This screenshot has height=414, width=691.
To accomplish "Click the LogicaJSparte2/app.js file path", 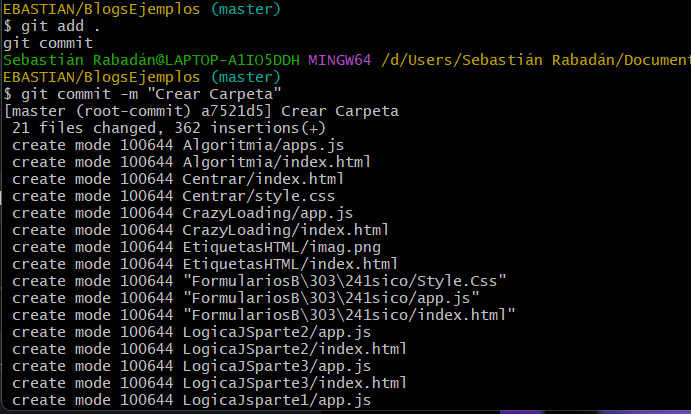I will 276,332.
